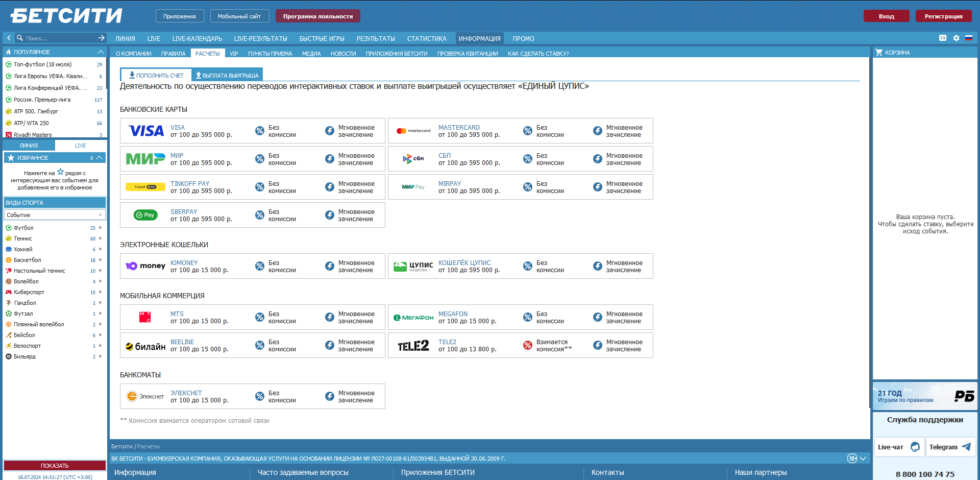Click the Мобильный сайт button

click(x=239, y=16)
